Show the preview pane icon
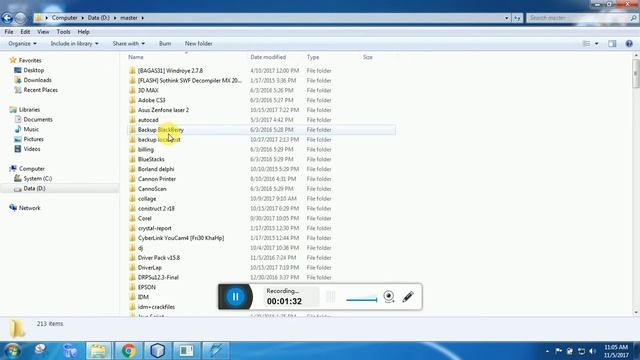The image size is (640, 360). click(x=612, y=44)
